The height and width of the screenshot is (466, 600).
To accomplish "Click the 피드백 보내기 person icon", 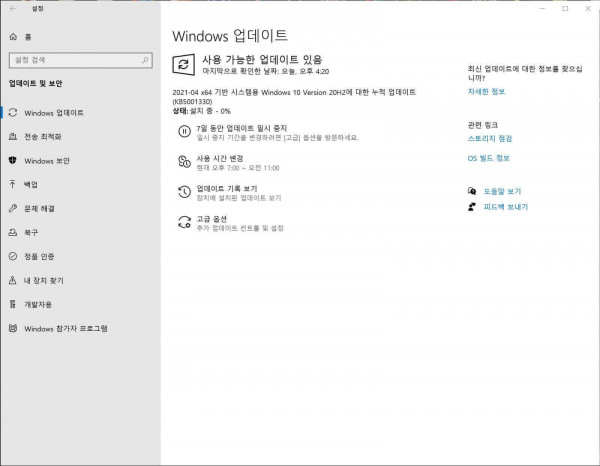I will click(472, 207).
